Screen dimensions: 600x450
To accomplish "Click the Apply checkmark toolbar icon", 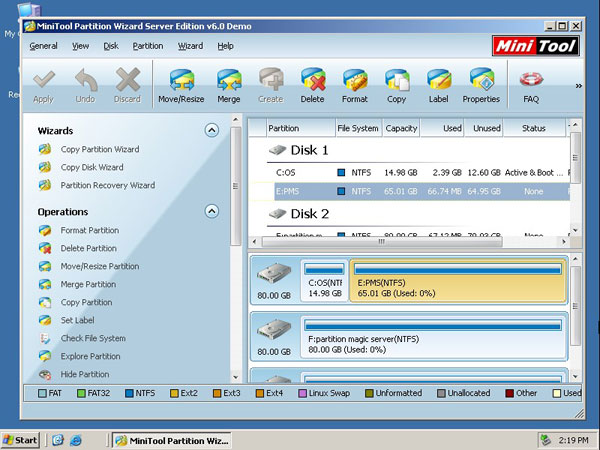I will click(x=44, y=79).
